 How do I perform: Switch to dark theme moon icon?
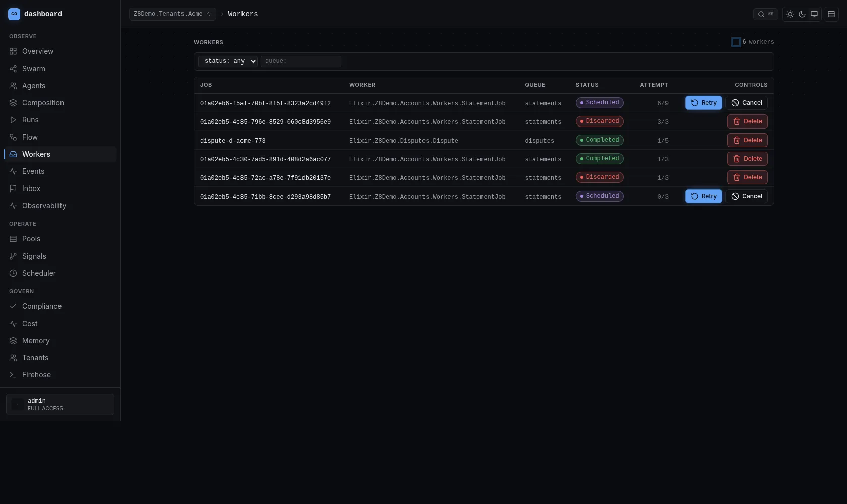[x=802, y=14]
